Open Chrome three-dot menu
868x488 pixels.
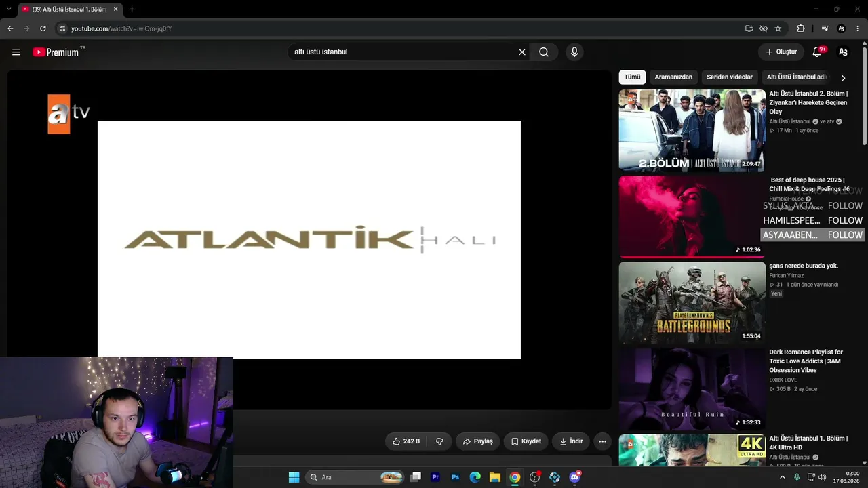pos(858,28)
